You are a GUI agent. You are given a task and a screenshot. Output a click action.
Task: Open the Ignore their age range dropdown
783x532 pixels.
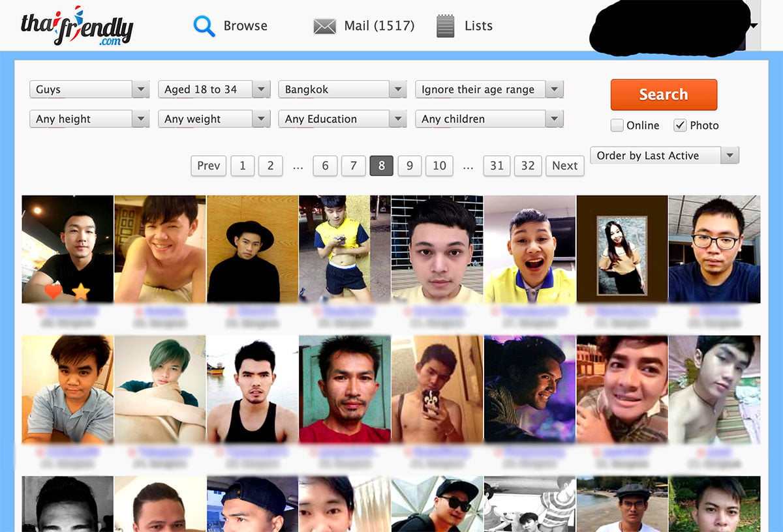tap(489, 89)
